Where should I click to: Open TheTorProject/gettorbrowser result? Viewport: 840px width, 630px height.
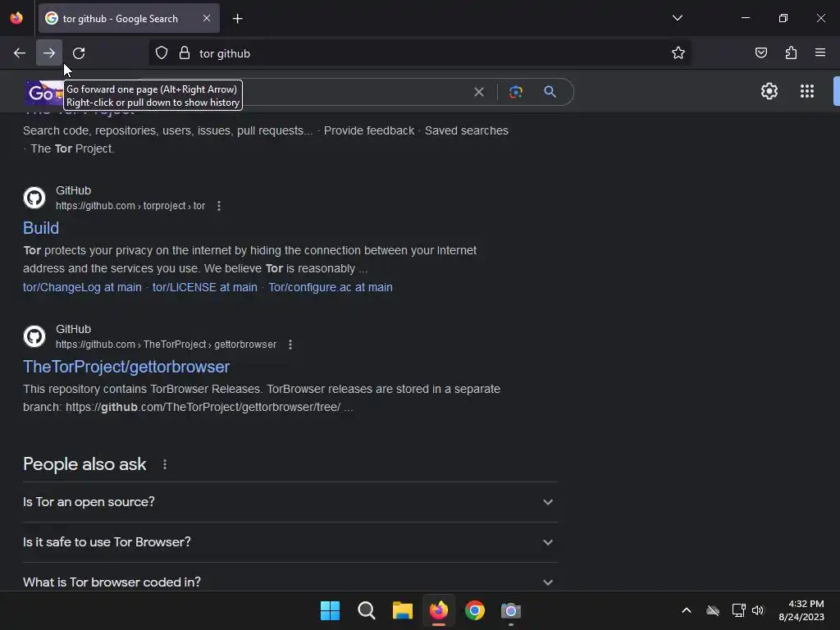point(126,367)
